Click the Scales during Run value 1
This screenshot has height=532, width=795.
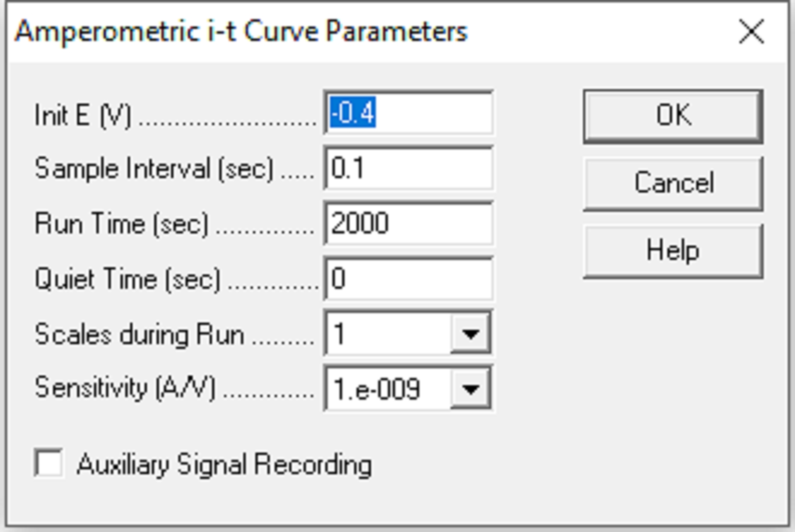tap(388, 334)
